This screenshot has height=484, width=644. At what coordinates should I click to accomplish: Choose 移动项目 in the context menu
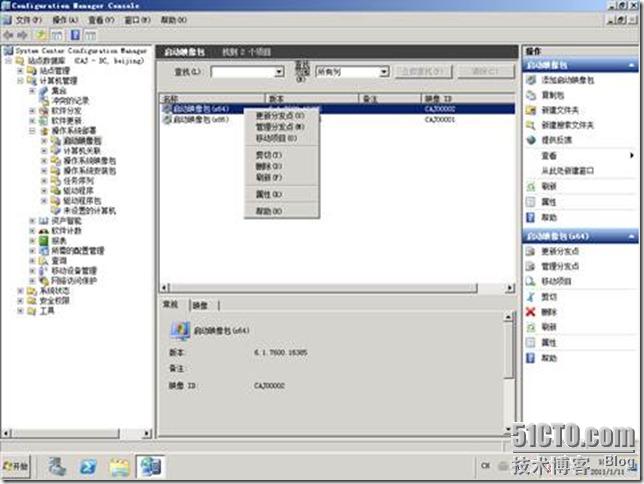pos(280,138)
